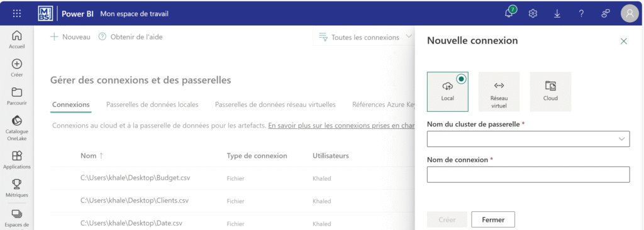Go to Accueil in the sidebar
644x230 pixels.
point(17,40)
